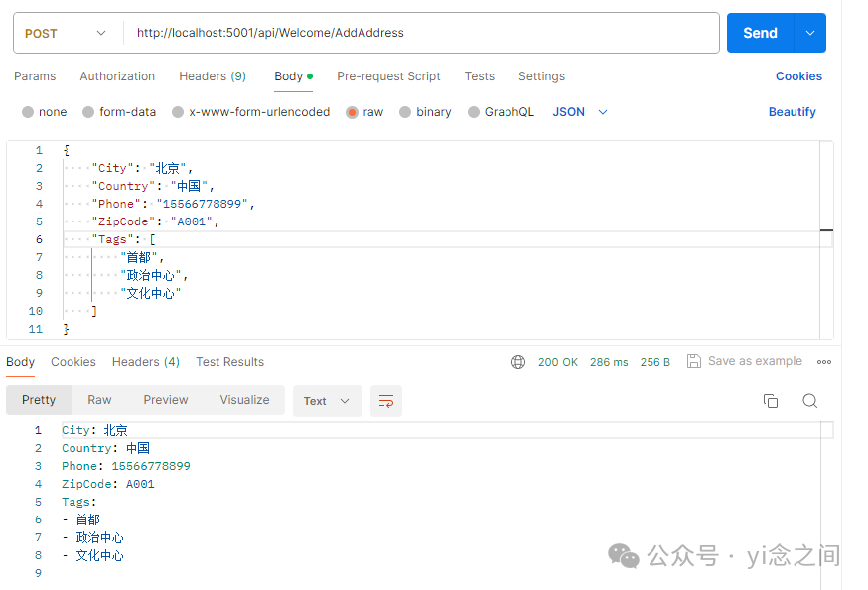Click the "- 政治中心" response line

pyautogui.click(x=92, y=538)
